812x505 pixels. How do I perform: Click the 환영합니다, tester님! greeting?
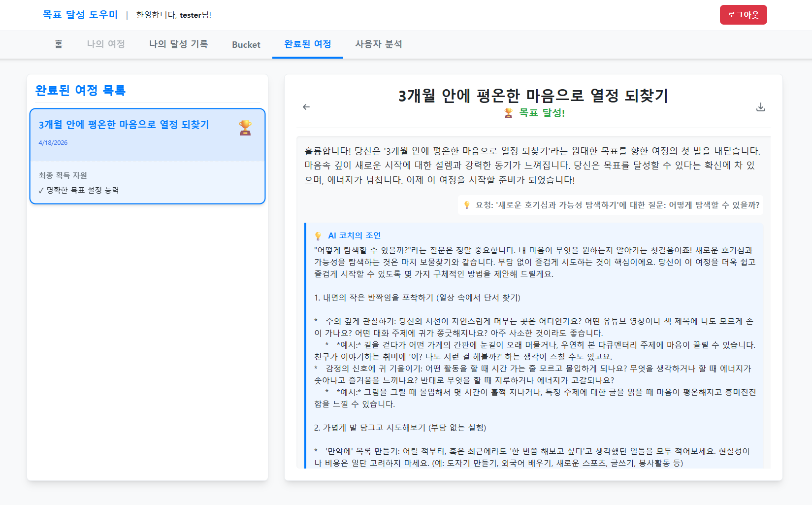[x=174, y=15]
